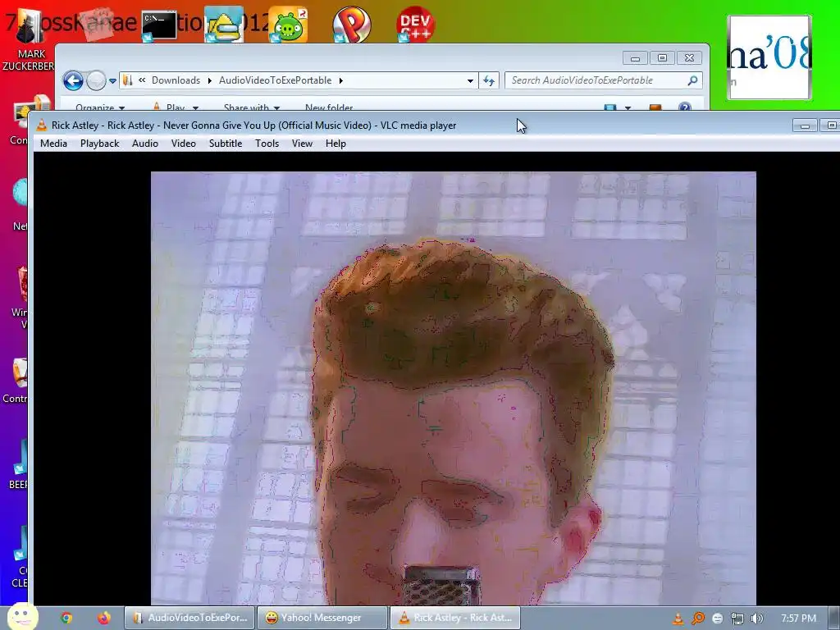840x630 pixels.
Task: Click the Search AudioVideoToExePortable field
Action: click(603, 80)
